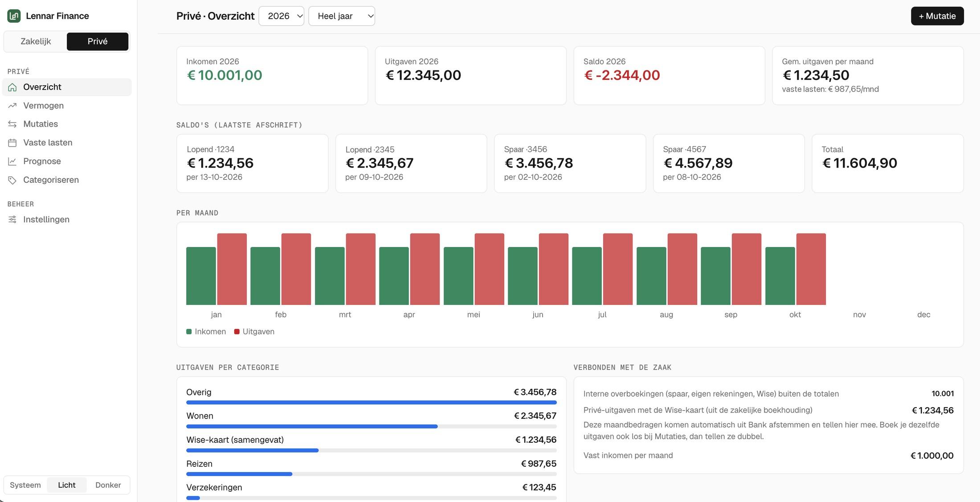
Task: Click the Spaar ·3456 balance card
Action: (570, 164)
